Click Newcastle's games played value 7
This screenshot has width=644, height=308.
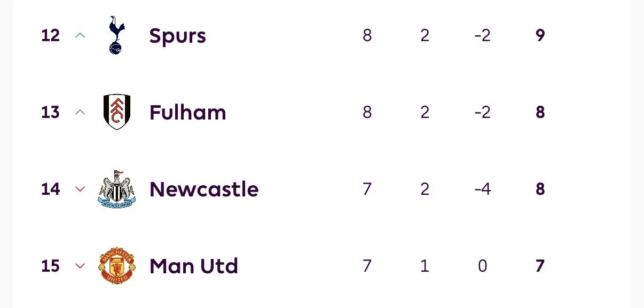click(367, 189)
